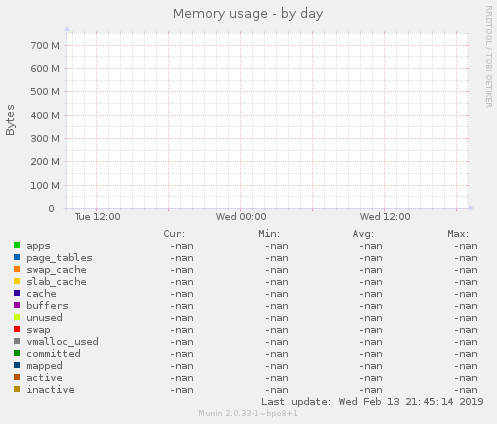The width and height of the screenshot is (497, 424).
Task: Click the committed dark green legend swatch
Action: [x=17, y=353]
